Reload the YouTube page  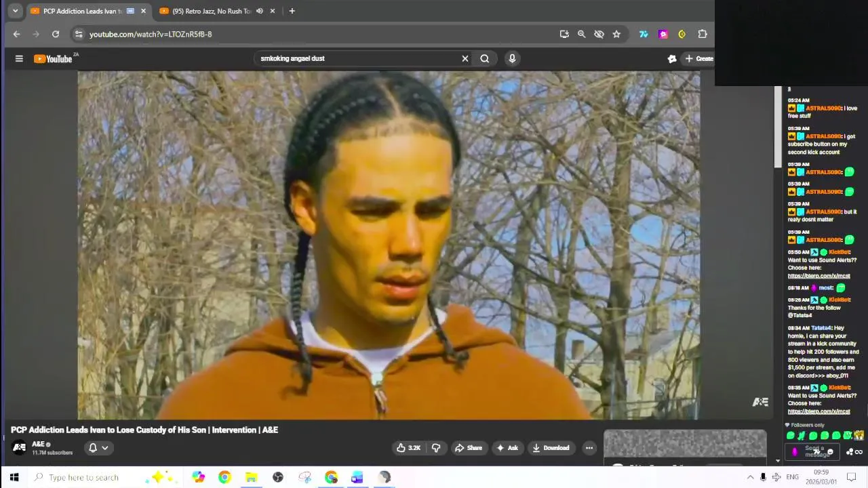point(56,34)
